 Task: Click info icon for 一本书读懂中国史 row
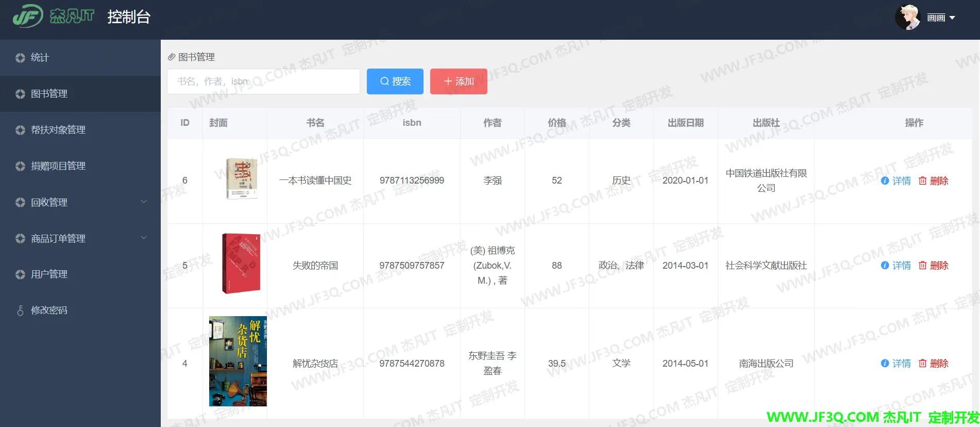tap(885, 181)
